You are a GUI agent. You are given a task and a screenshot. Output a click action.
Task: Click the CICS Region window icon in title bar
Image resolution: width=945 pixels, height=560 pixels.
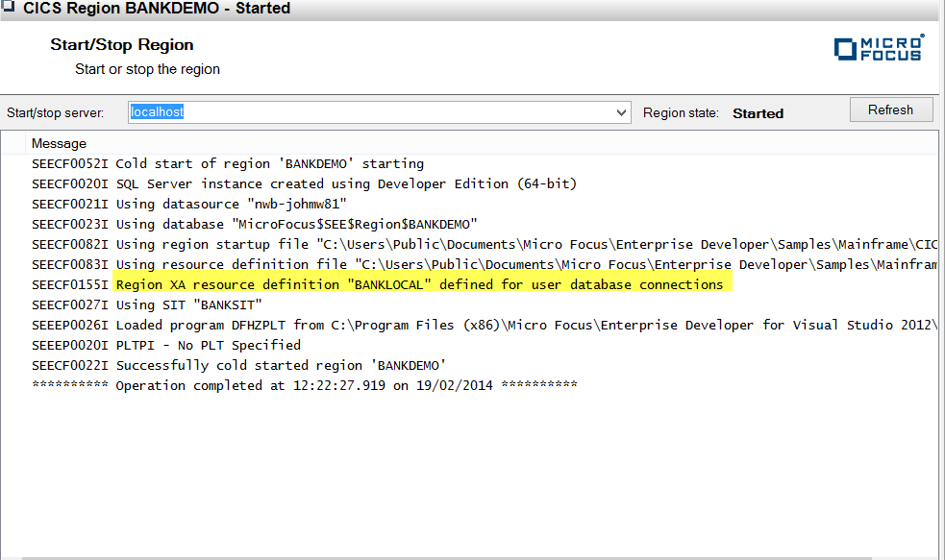click(9, 8)
